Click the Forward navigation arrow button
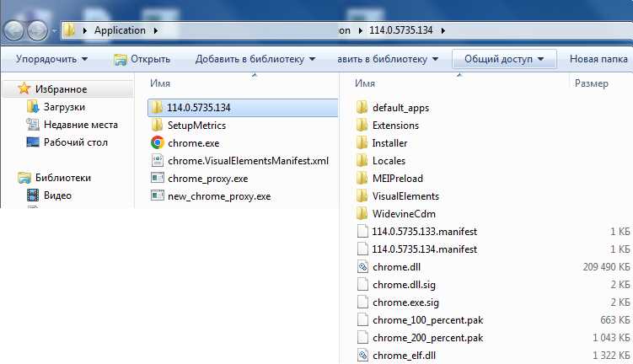Image resolution: width=633 pixels, height=364 pixels. pos(38,30)
